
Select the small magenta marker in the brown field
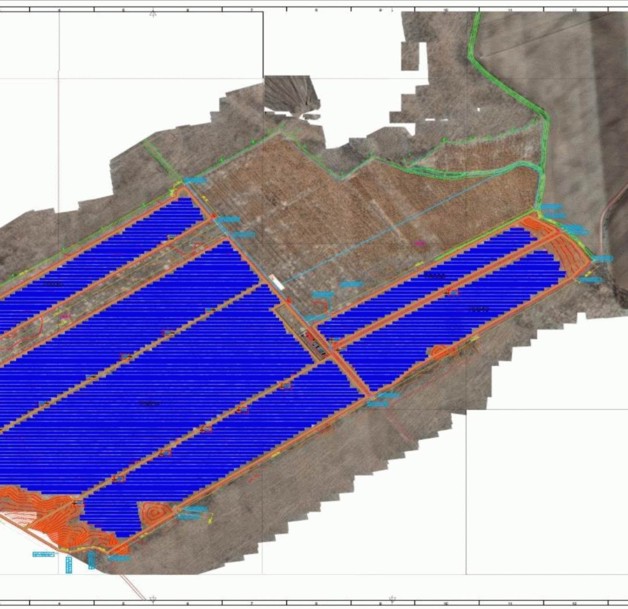pyautogui.click(x=421, y=242)
